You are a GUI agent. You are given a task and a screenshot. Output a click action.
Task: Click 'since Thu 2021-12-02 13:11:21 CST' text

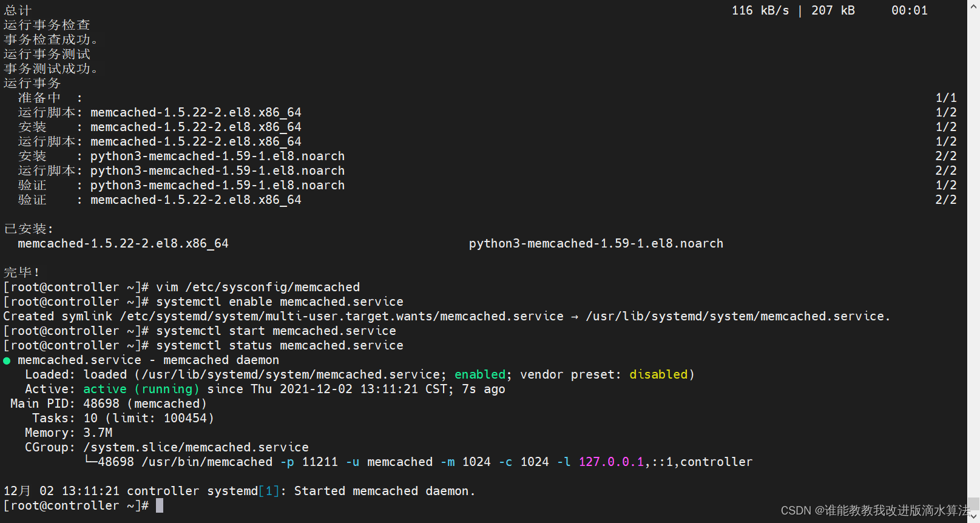(328, 389)
